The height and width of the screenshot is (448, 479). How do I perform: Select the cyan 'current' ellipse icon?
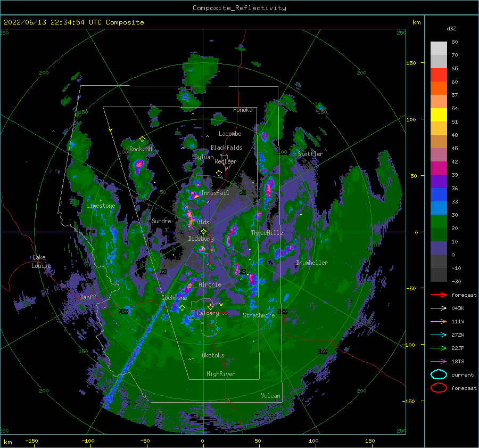pos(439,374)
